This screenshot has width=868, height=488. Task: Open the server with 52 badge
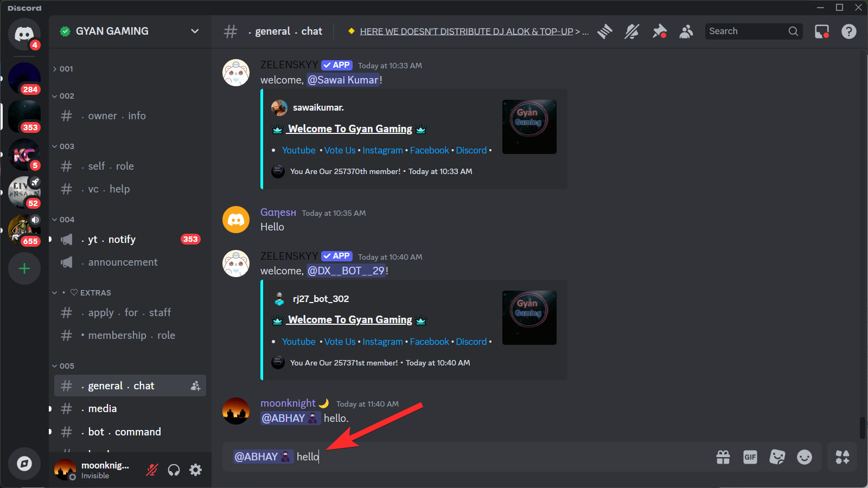[x=24, y=192]
